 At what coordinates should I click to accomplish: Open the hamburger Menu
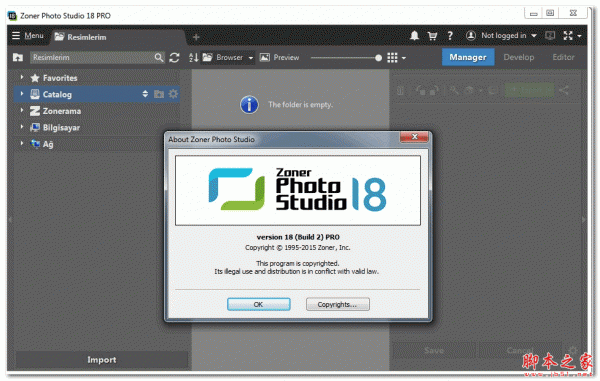(28, 36)
